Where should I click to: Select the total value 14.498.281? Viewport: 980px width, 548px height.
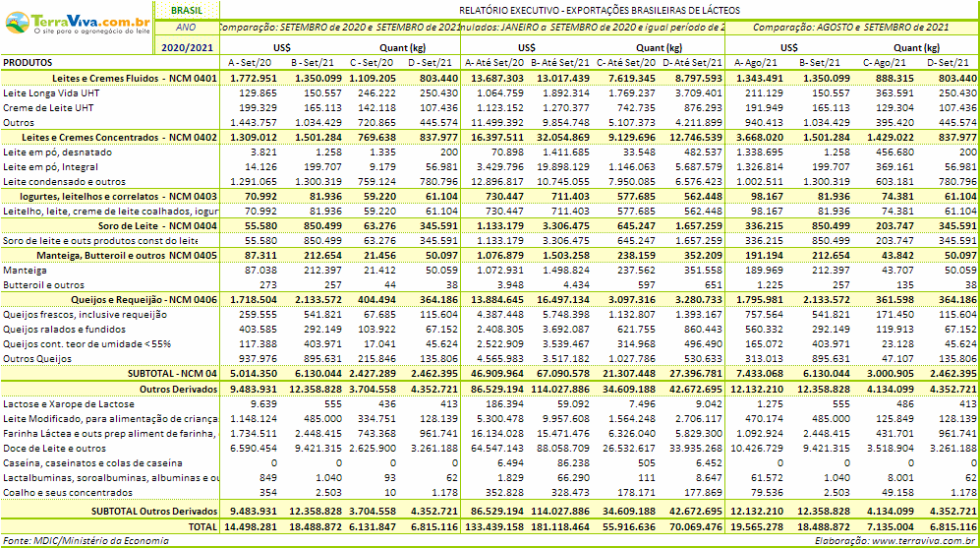tap(250, 526)
